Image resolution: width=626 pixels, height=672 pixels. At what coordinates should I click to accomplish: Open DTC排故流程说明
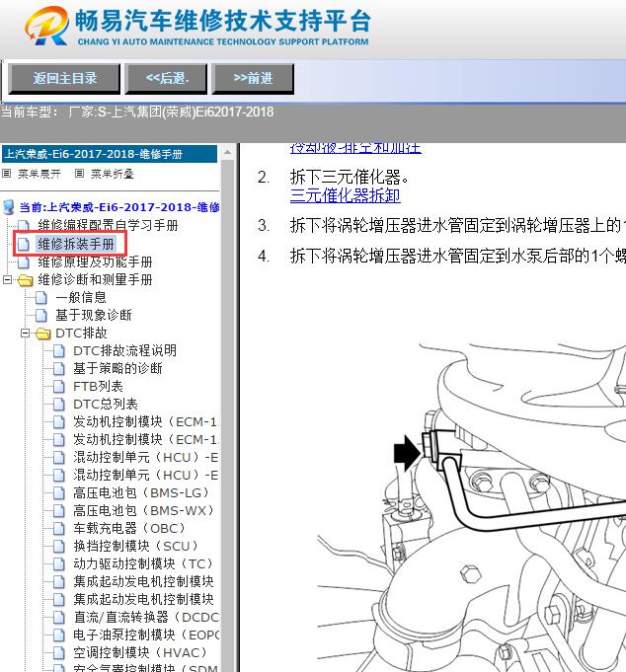click(x=124, y=350)
